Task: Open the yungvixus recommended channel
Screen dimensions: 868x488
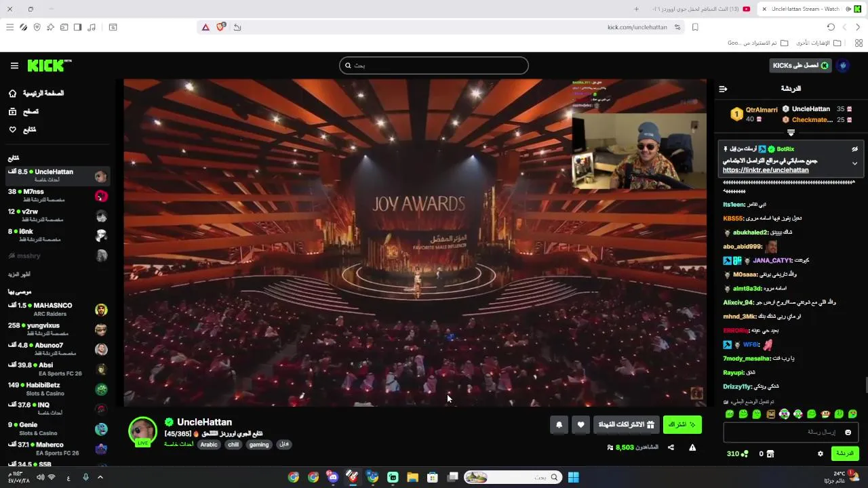Action: click(58, 329)
